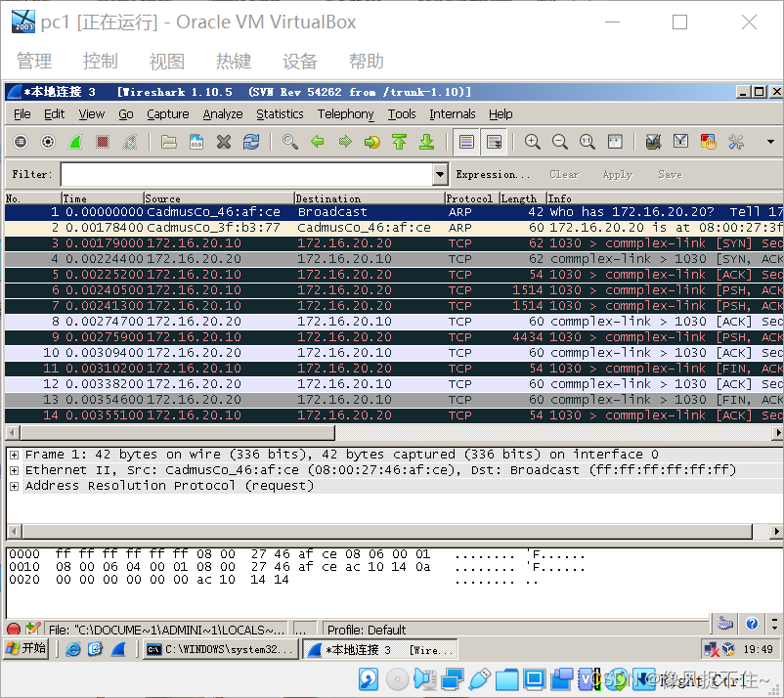784x698 pixels.
Task: Open the Analyze menu
Action: click(x=223, y=114)
